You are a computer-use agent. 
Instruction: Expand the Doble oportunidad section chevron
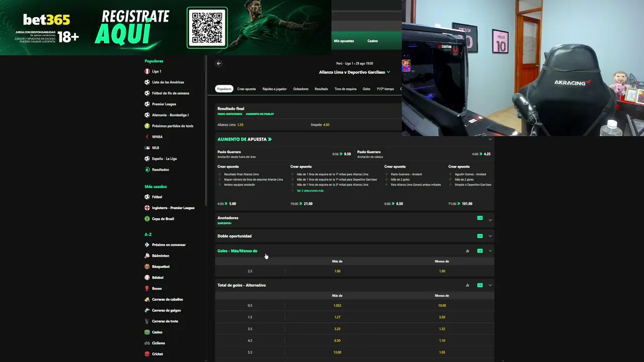tap(490, 236)
